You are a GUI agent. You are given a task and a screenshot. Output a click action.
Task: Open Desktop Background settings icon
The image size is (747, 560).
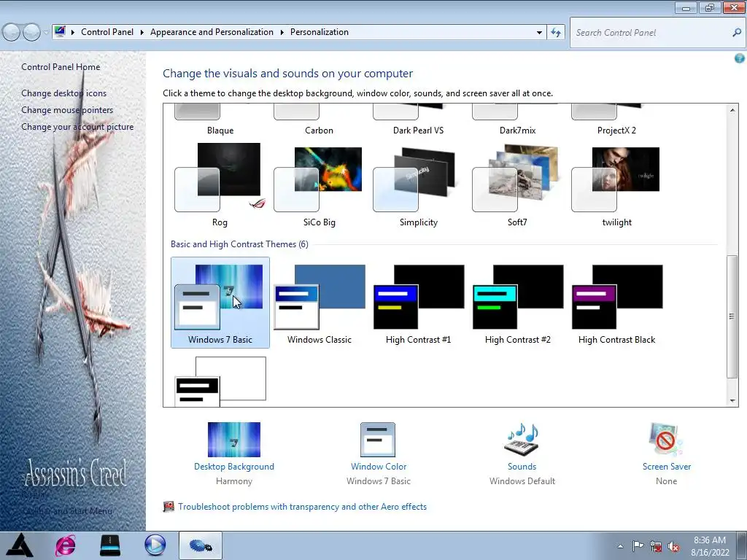click(234, 440)
